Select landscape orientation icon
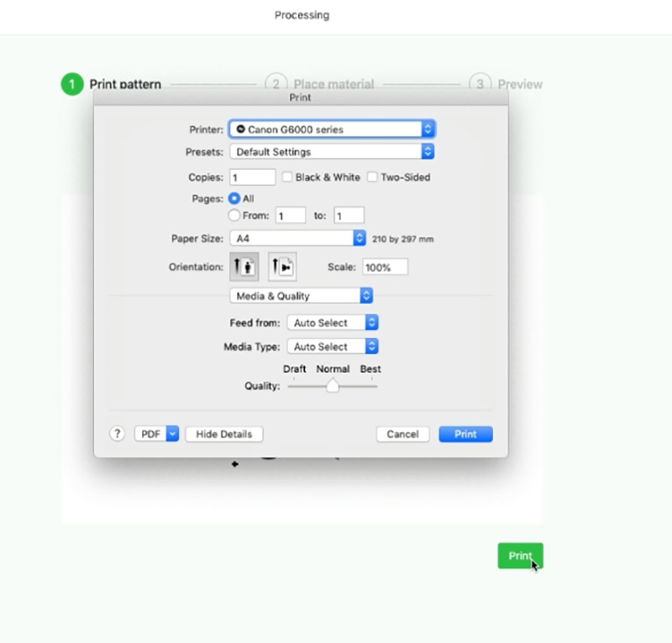 pyautogui.click(x=281, y=267)
